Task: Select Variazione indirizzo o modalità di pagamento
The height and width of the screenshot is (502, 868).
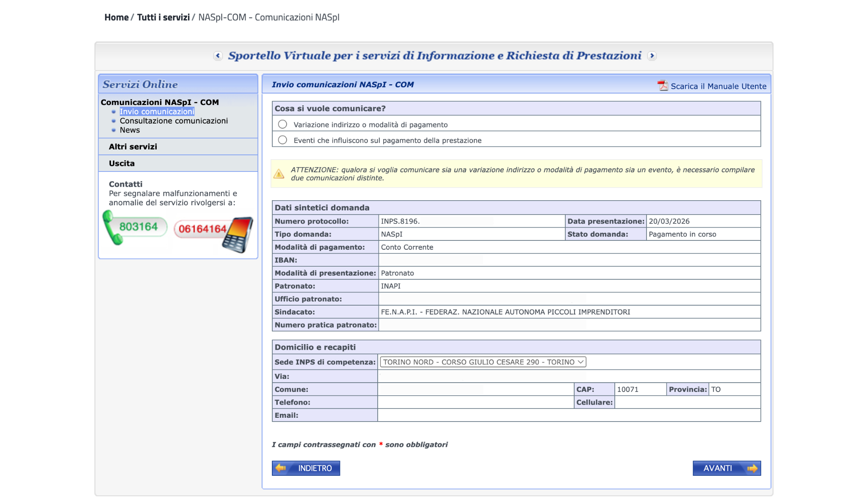Action: 282,124
